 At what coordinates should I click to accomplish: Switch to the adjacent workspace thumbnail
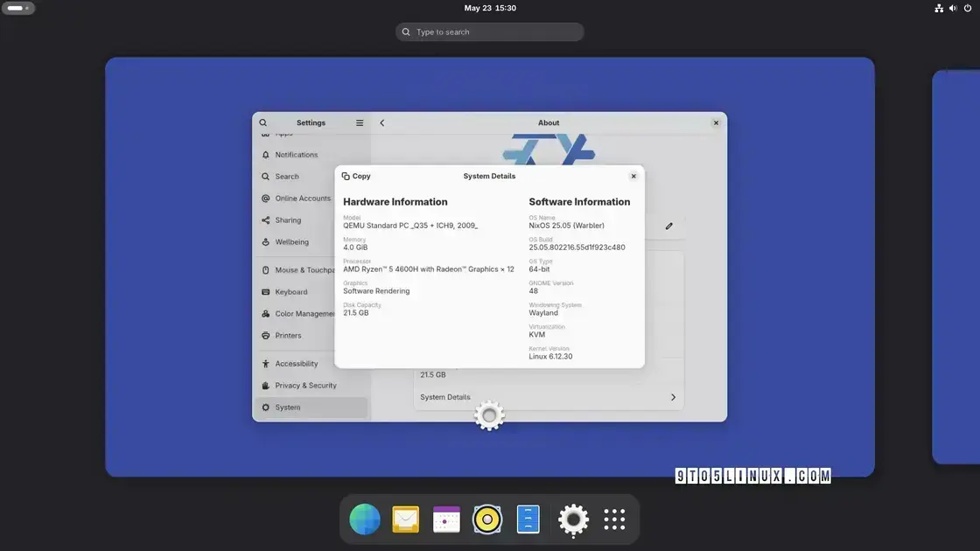click(956, 268)
